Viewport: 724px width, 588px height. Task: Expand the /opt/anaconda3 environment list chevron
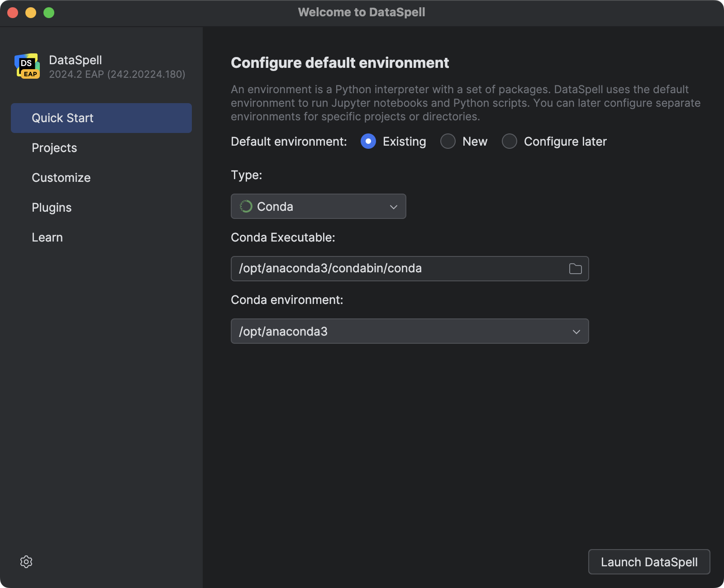[x=576, y=331]
